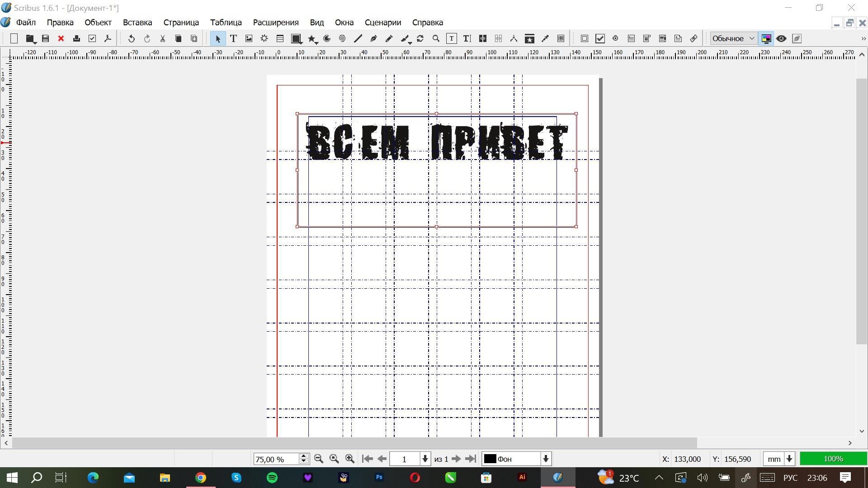Open the mm units dropdown
868x488 pixels.
789,459
